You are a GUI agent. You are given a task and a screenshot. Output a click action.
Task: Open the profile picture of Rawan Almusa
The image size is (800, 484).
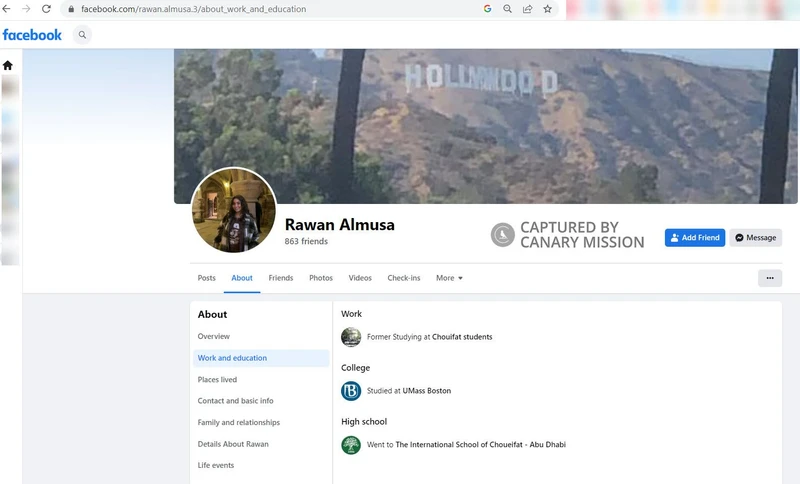click(x=234, y=210)
